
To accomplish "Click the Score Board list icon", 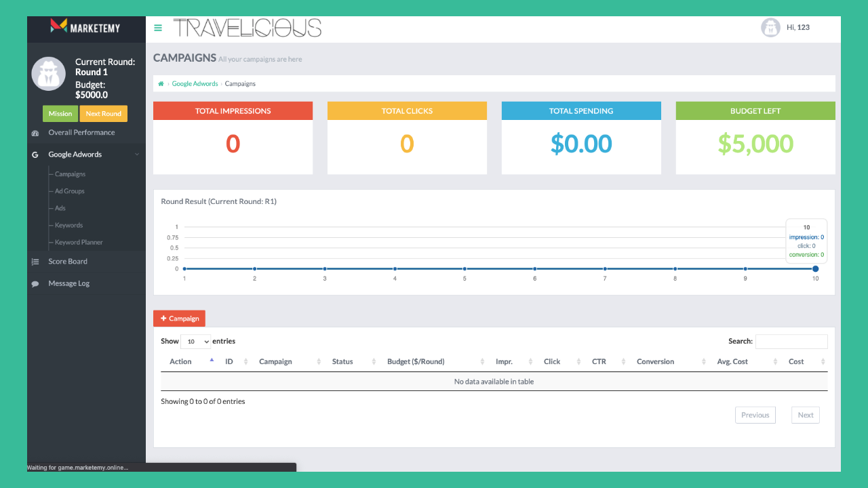I will 35,262.
